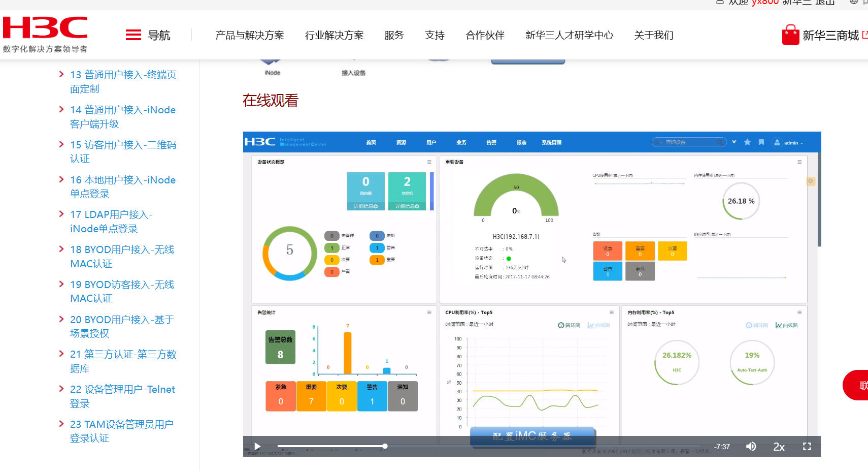Open the 内存利用率 Top5 panel menu icon
Viewport: 868px width, 471px height.
(x=799, y=312)
